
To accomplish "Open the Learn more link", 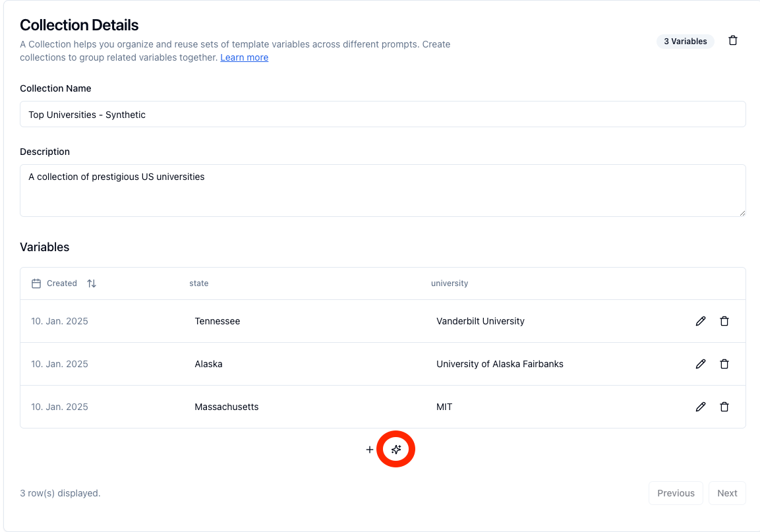I will [245, 57].
